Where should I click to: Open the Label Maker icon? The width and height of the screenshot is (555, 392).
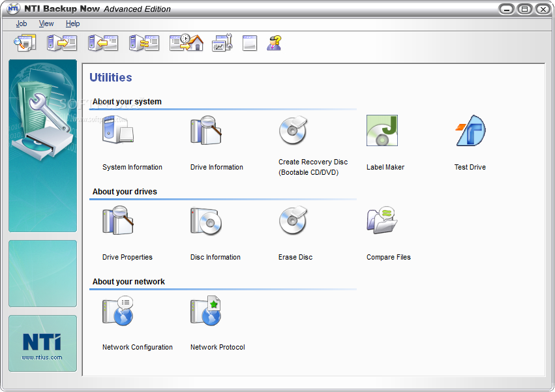[382, 130]
